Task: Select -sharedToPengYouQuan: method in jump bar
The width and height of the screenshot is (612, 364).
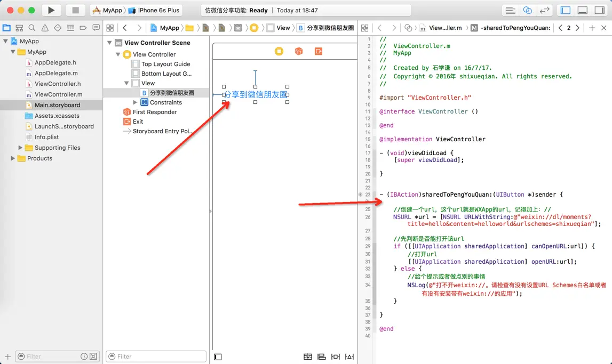Action: [x=511, y=28]
